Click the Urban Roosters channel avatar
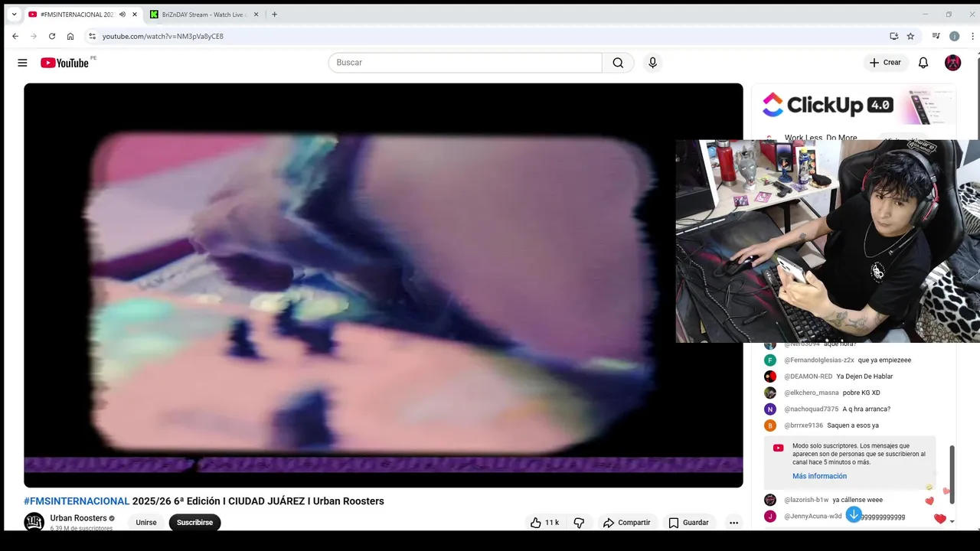 34,522
